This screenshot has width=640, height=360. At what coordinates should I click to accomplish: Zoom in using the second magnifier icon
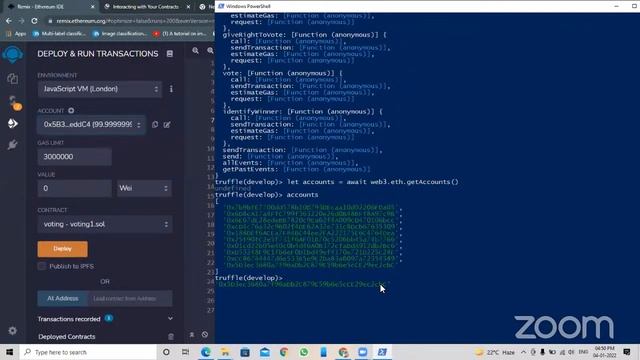click(x=210, y=51)
